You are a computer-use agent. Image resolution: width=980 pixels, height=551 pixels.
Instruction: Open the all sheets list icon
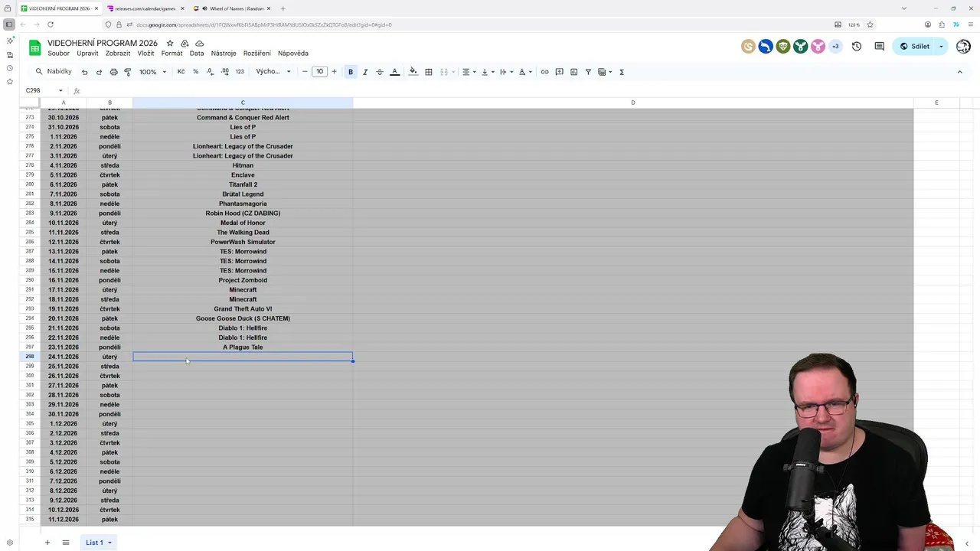[66, 543]
